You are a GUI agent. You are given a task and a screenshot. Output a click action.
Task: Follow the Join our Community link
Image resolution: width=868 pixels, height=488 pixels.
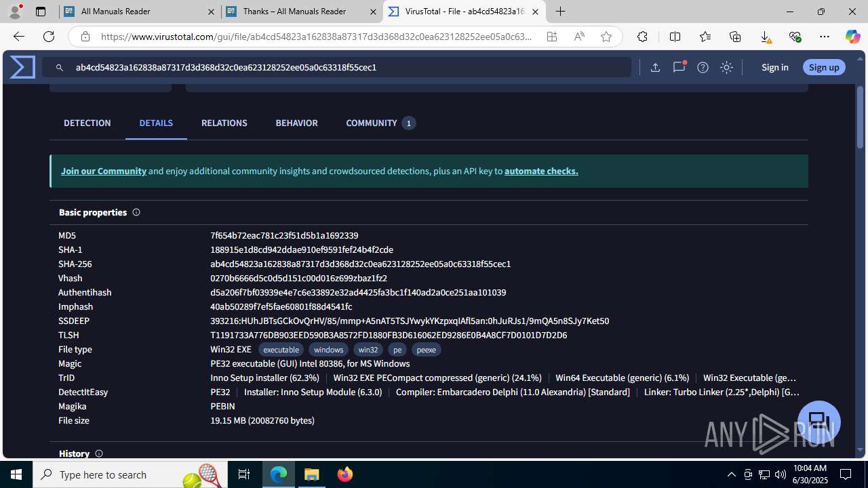pos(104,171)
